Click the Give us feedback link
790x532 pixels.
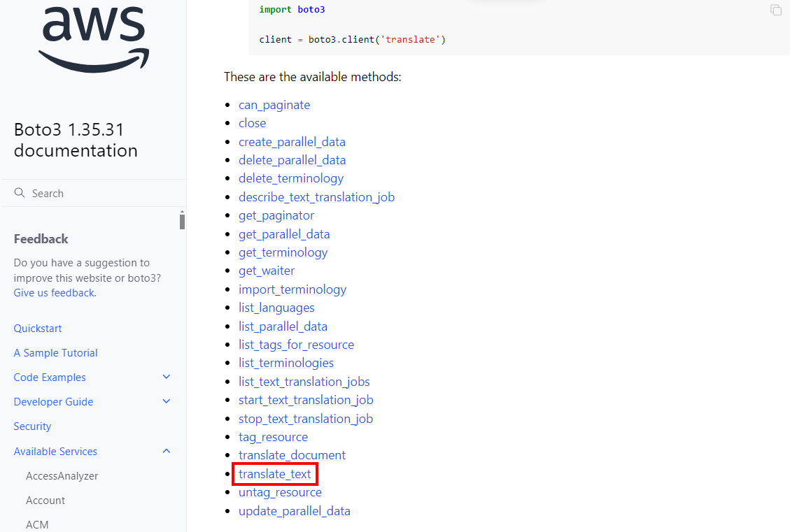point(53,292)
